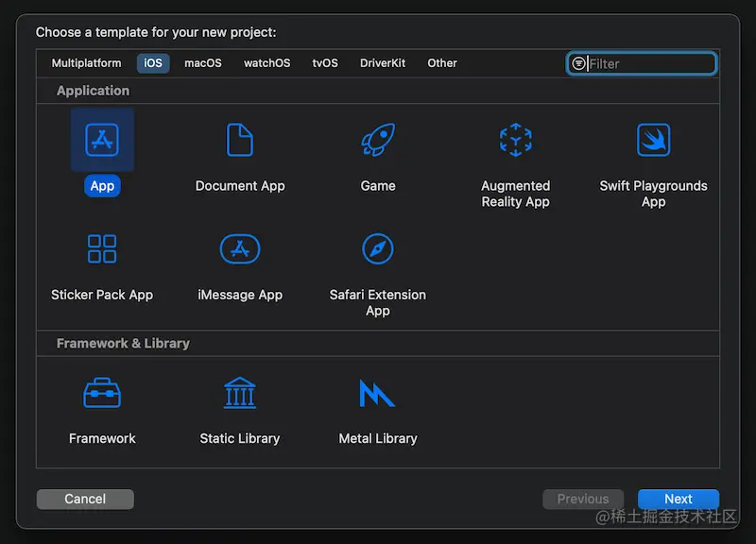Click the "Game" label text
This screenshot has width=756, height=544.
[378, 185]
